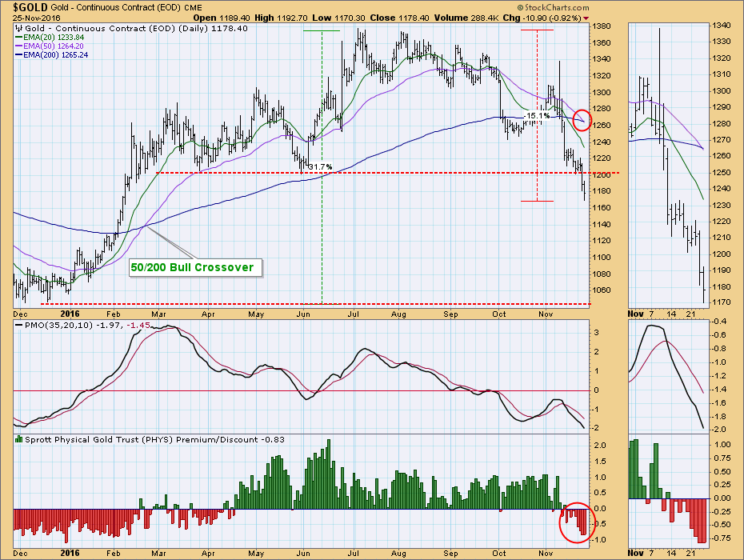Click the Jul label on price chart axis
Viewport: 744px width, 560px height.
pos(353,314)
